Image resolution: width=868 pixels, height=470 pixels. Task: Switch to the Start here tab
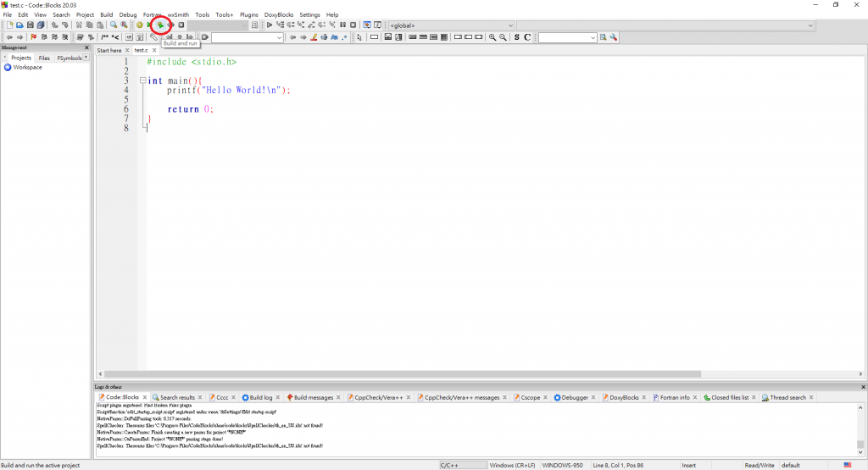(x=109, y=50)
